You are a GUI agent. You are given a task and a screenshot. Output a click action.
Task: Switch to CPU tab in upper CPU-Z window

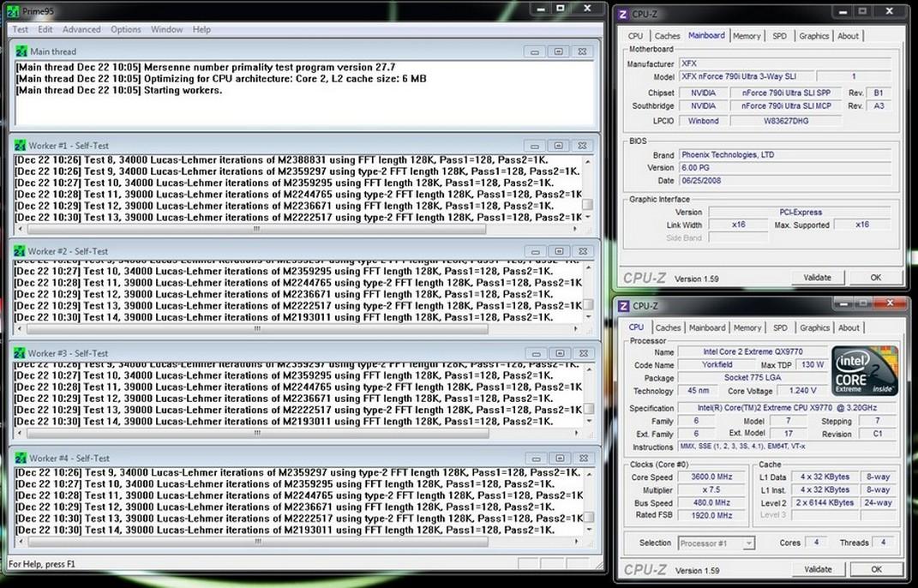click(x=635, y=36)
